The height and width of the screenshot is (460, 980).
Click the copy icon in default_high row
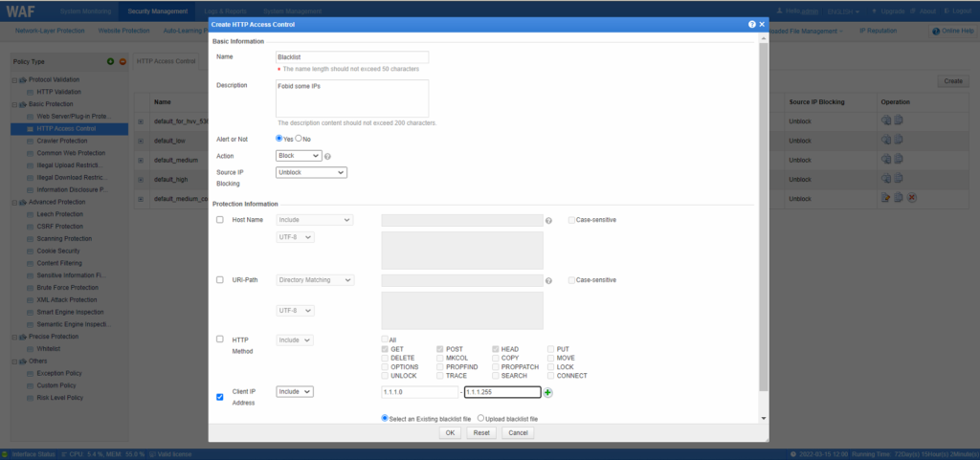pyautogui.click(x=898, y=179)
